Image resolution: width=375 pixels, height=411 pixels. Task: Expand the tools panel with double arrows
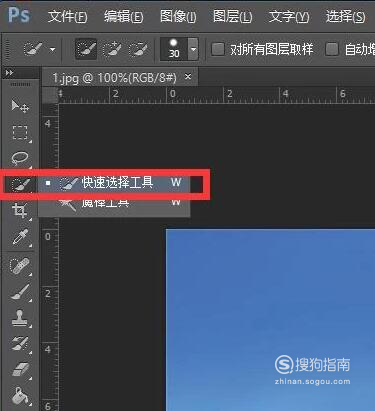tap(9, 73)
